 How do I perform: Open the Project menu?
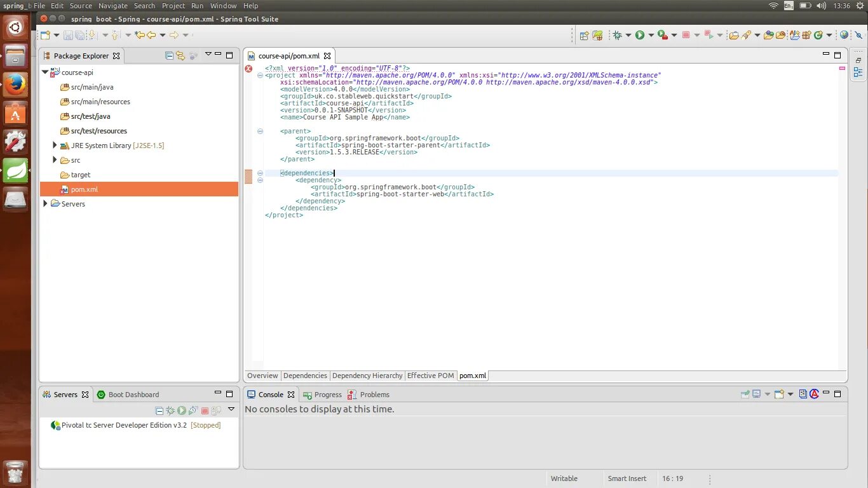coord(173,6)
